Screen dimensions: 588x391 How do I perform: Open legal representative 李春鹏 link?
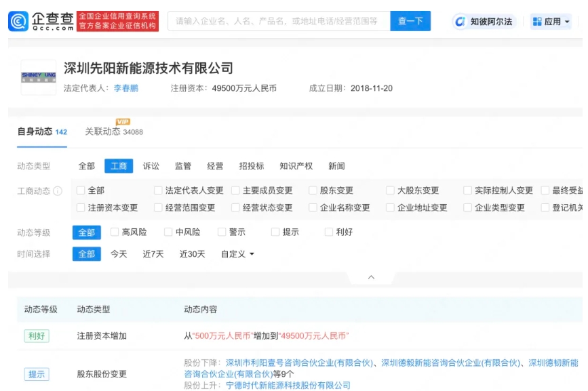point(126,88)
